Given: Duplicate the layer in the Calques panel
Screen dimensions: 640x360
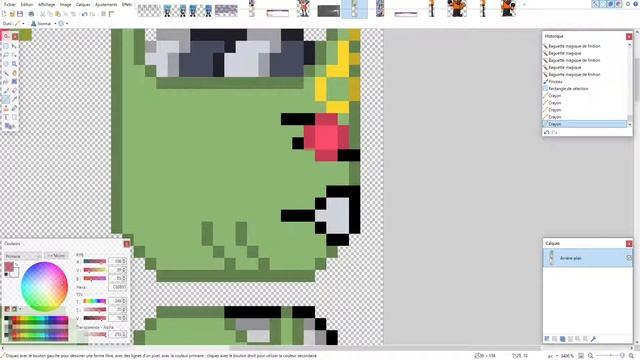Looking at the screenshot, I should 562,339.
